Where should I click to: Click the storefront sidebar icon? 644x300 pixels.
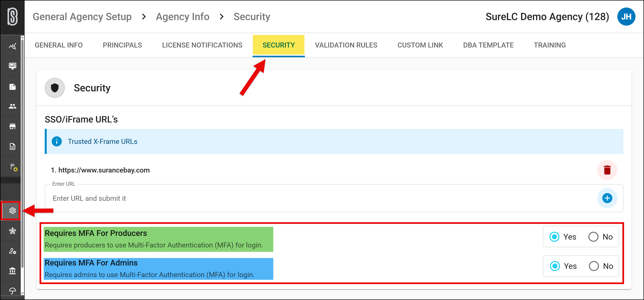point(12,126)
